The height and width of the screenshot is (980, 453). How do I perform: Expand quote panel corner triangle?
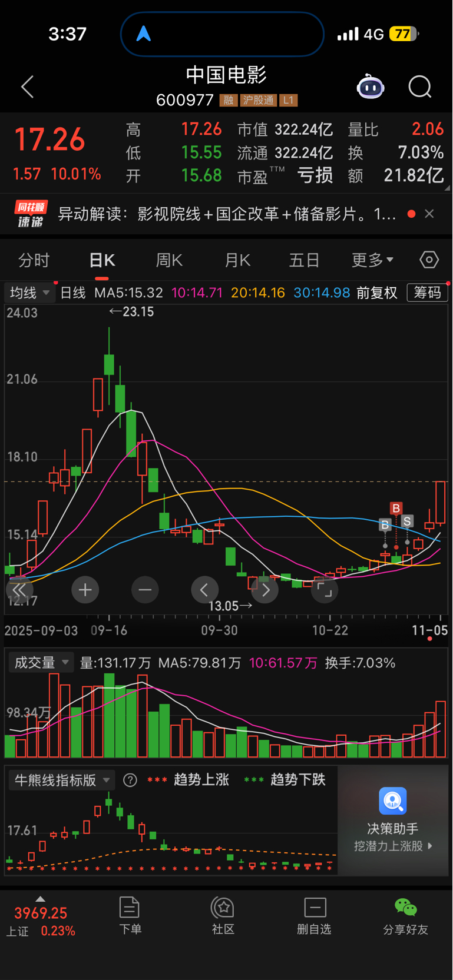(447, 188)
